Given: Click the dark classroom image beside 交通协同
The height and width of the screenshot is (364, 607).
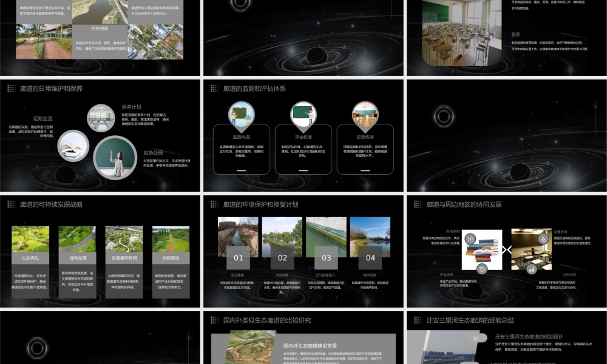Looking at the screenshot, I should pos(532,249).
